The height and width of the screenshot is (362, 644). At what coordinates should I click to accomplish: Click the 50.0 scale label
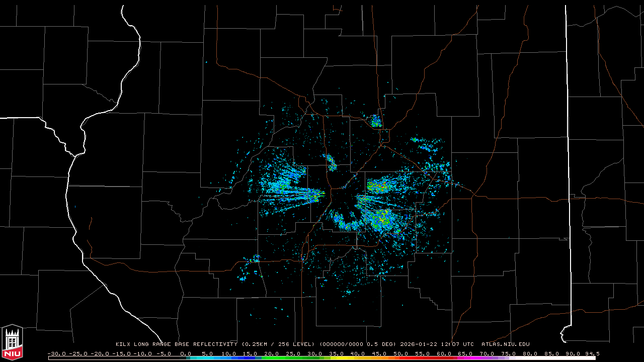point(401,354)
